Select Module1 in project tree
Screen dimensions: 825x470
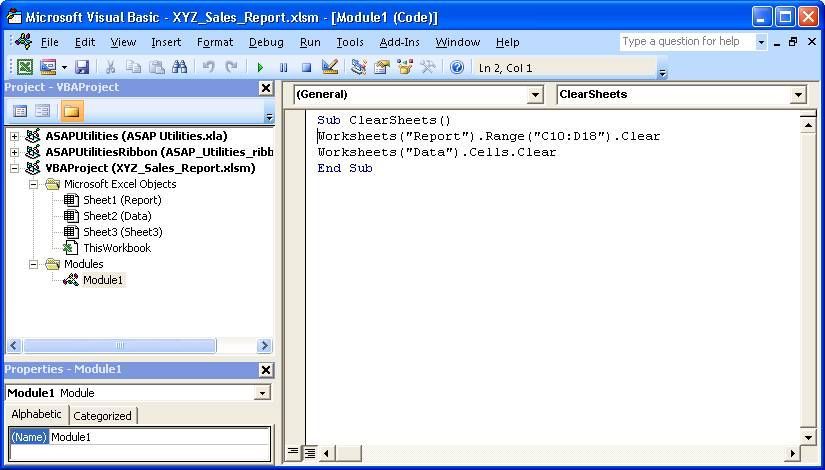(103, 280)
